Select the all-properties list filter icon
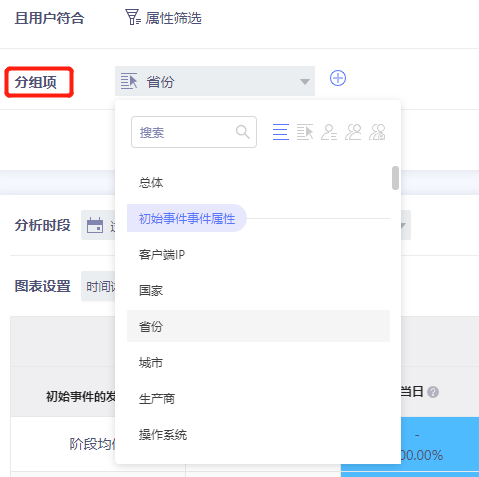479x477 pixels. tap(281, 132)
